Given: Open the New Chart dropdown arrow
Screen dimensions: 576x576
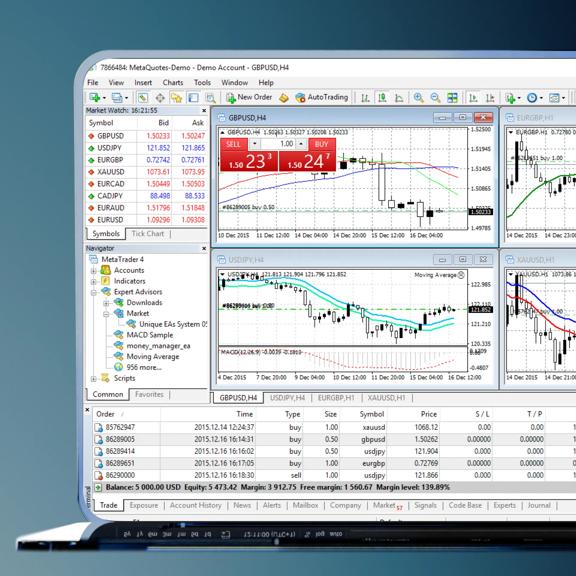Looking at the screenshot, I should pos(104,98).
